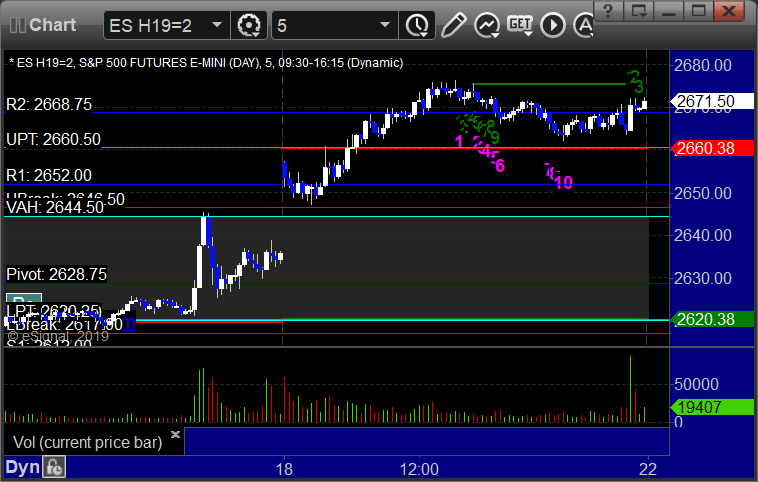Click the 2640.00 price axis label
The height and width of the screenshot is (482, 758).
(x=703, y=235)
